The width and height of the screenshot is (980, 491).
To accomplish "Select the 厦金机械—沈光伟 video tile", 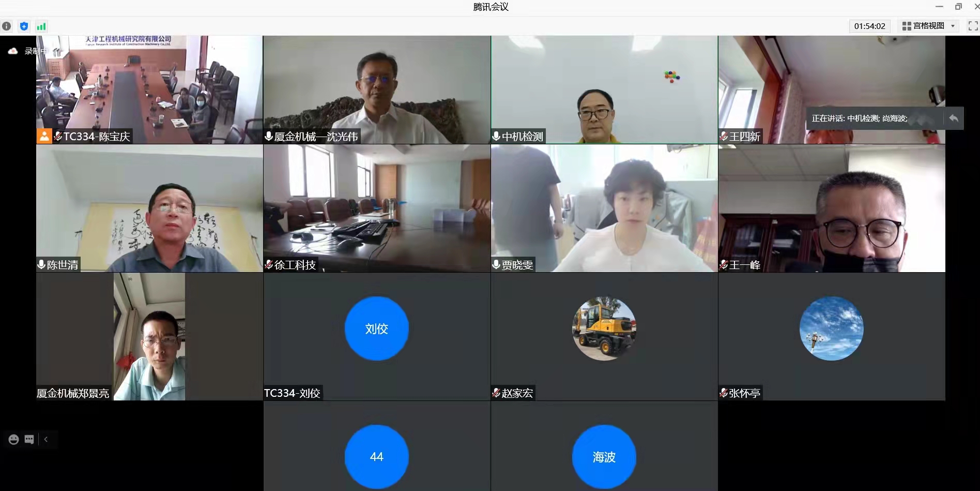I will pyautogui.click(x=377, y=90).
